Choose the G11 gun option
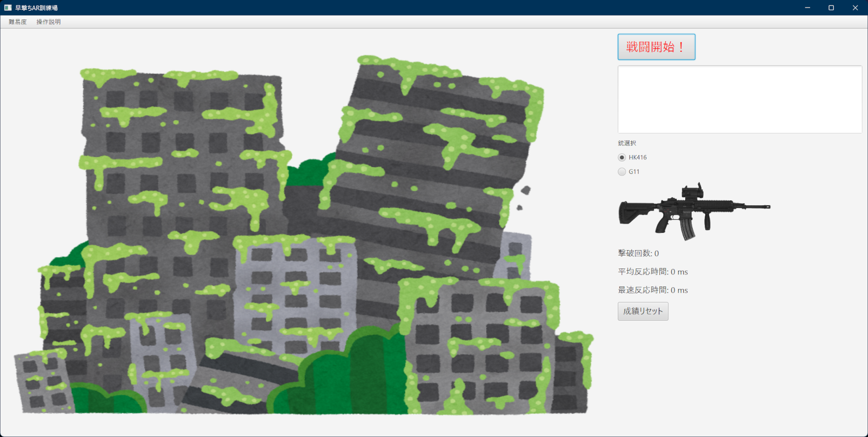The width and height of the screenshot is (868, 437). [x=622, y=172]
